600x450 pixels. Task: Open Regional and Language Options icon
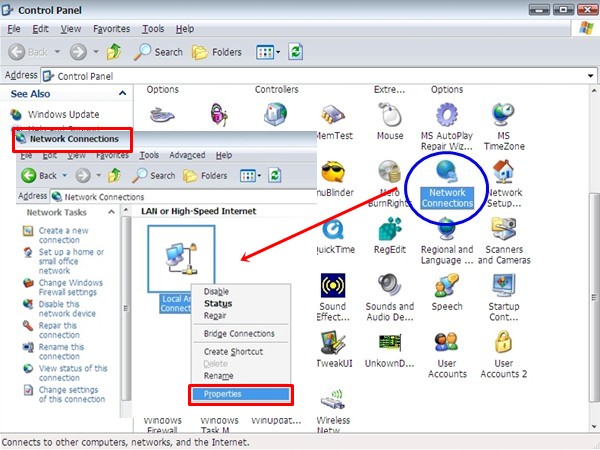[447, 241]
